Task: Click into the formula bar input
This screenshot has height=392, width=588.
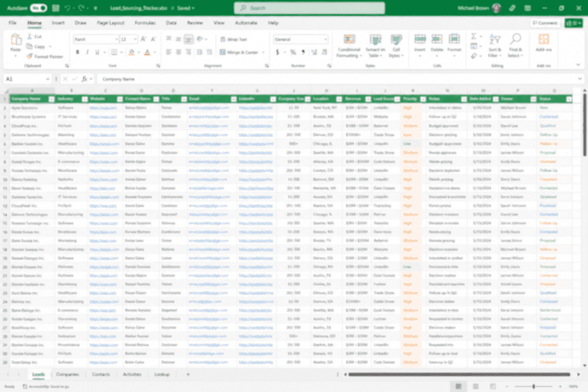Action: click(337, 79)
